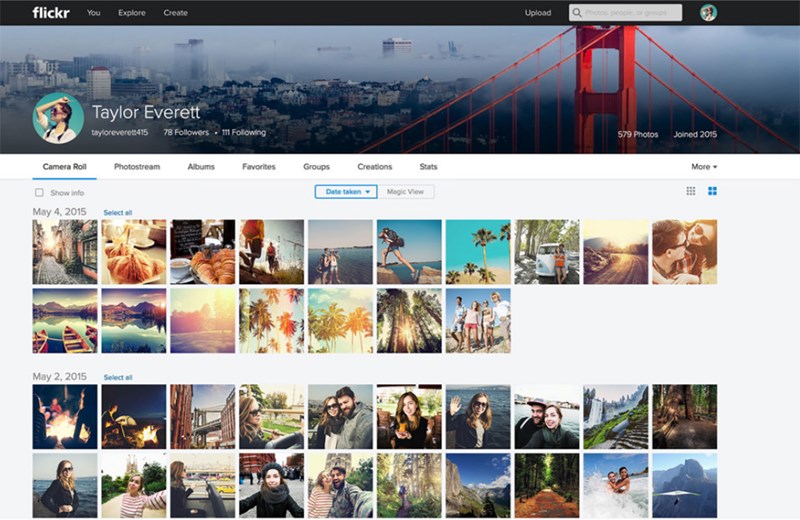Click the 111 Following link

pos(244,132)
